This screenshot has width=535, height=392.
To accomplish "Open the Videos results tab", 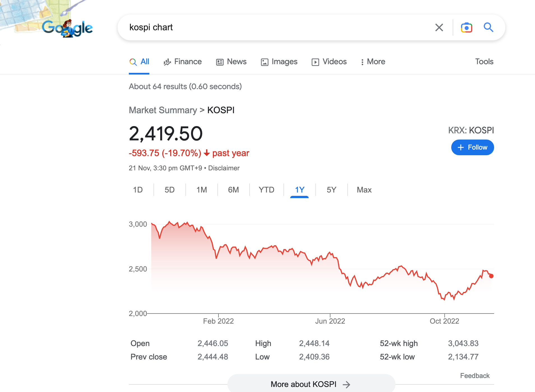I will coord(329,62).
